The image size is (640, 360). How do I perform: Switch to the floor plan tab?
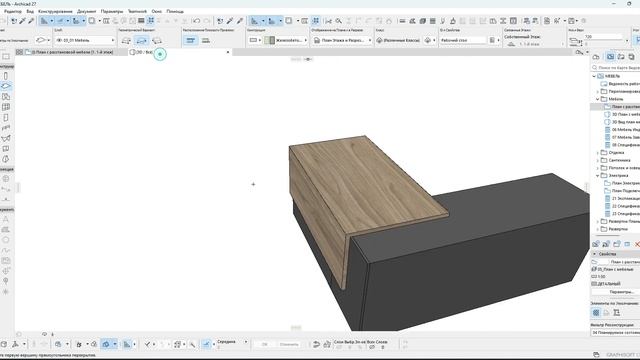(71, 52)
